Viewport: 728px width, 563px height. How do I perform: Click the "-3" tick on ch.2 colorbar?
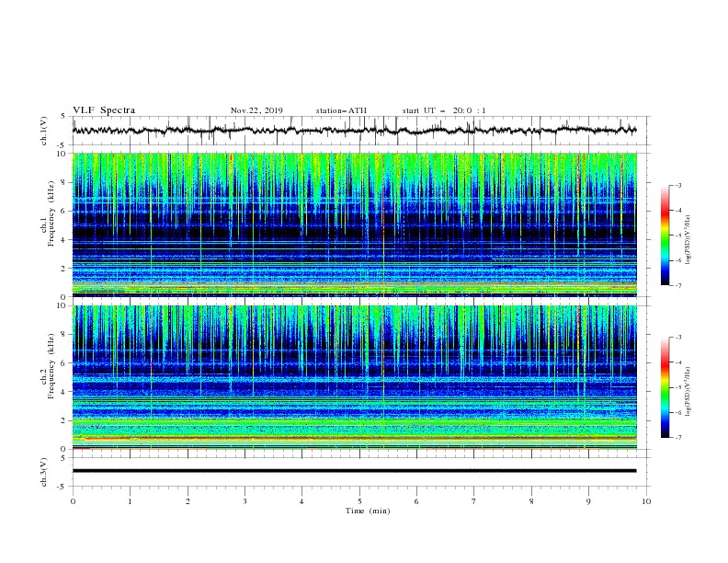[x=678, y=338]
